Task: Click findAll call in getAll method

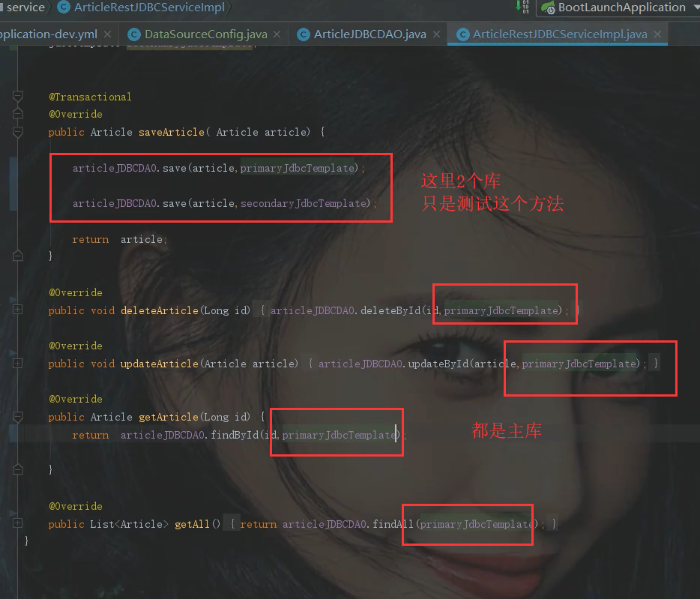Action: click(393, 524)
